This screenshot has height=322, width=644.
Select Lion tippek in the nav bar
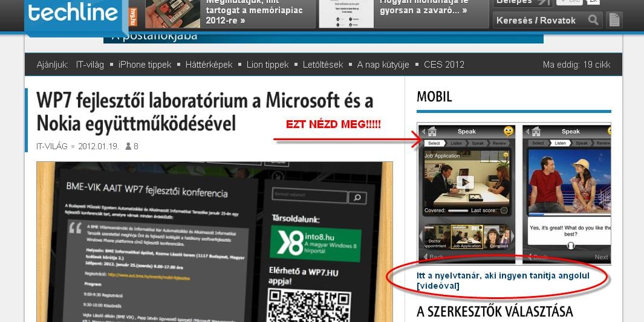coord(268,65)
